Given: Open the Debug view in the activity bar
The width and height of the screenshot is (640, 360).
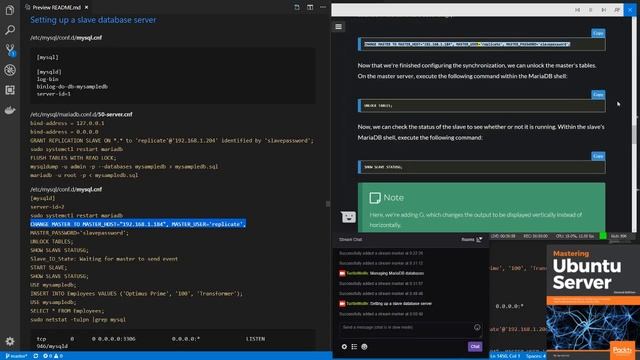Looking at the screenshot, I should tap(10, 70).
